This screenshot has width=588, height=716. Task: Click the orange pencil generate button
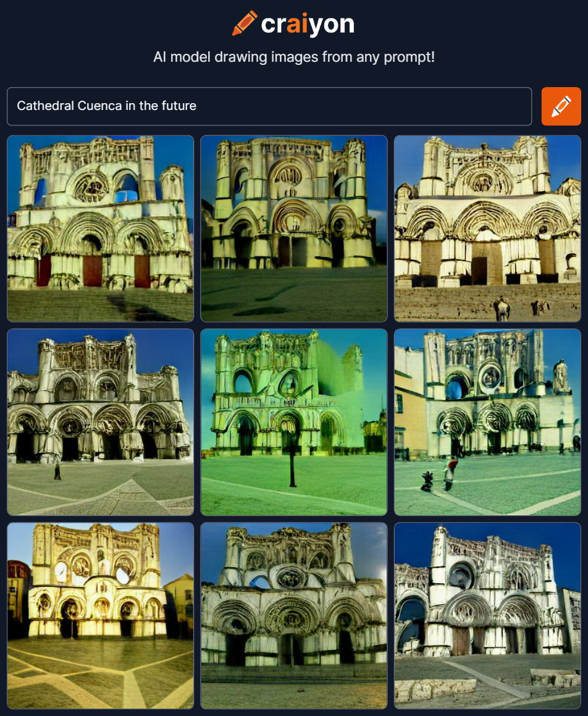[x=561, y=106]
